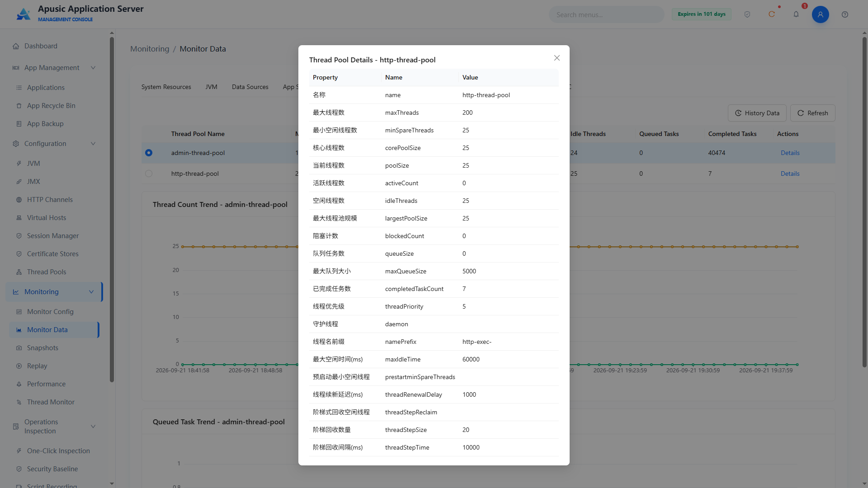Open Monitor Config in sidebar
The width and height of the screenshot is (868, 488).
(54, 312)
